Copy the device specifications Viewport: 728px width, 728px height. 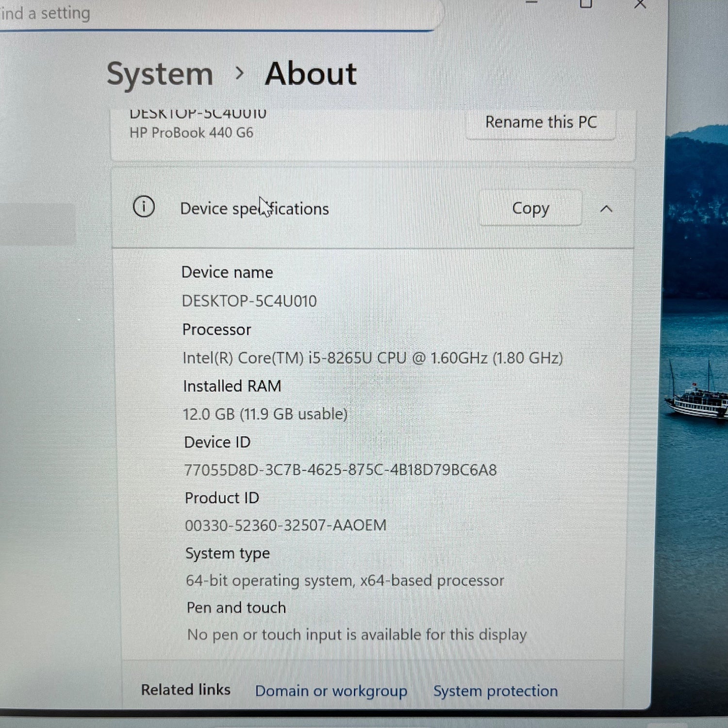tap(530, 208)
